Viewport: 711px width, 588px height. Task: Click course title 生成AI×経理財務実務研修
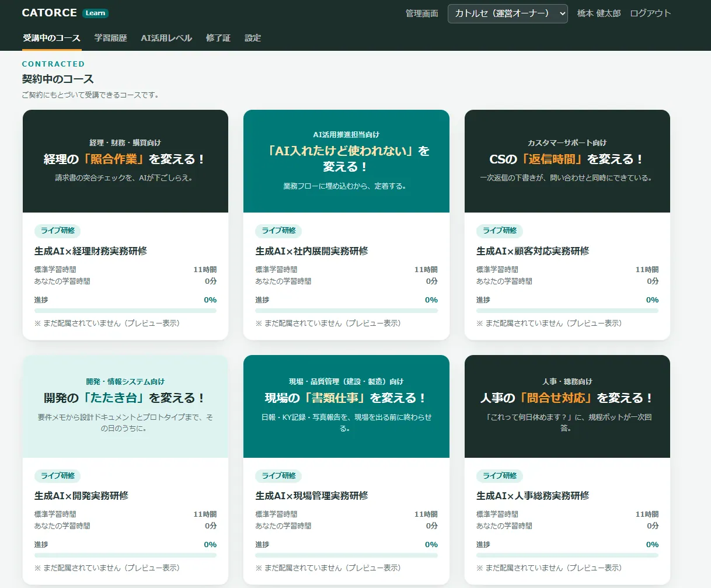pyautogui.click(x=90, y=251)
